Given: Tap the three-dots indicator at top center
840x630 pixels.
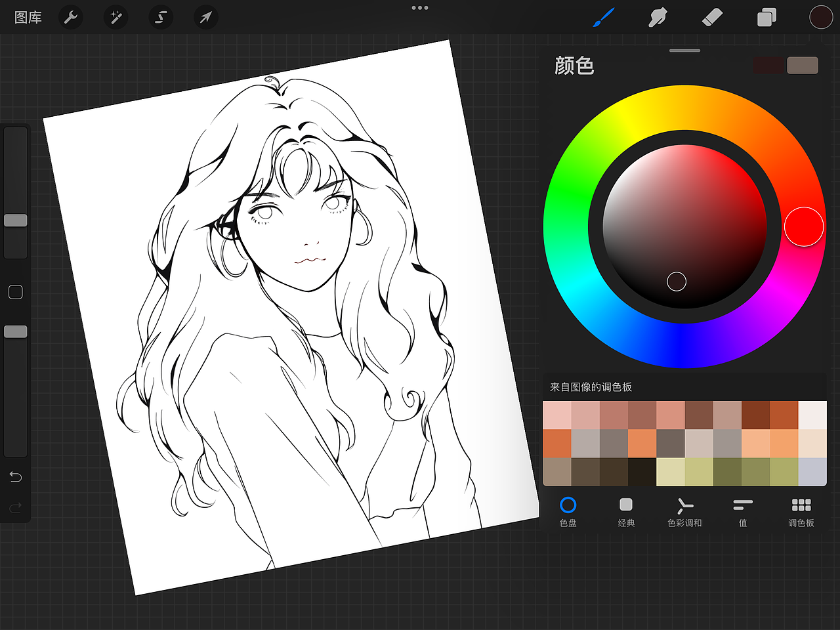Looking at the screenshot, I should pyautogui.click(x=420, y=8).
